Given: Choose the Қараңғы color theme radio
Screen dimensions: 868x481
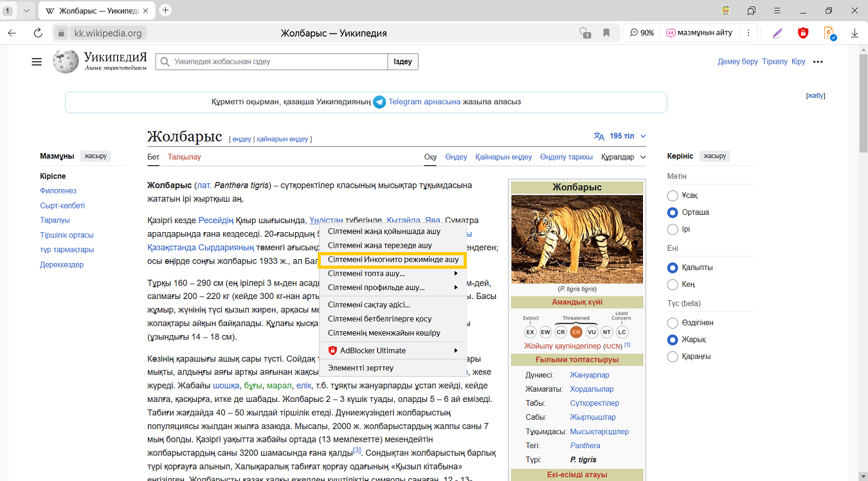Looking at the screenshot, I should 673,356.
